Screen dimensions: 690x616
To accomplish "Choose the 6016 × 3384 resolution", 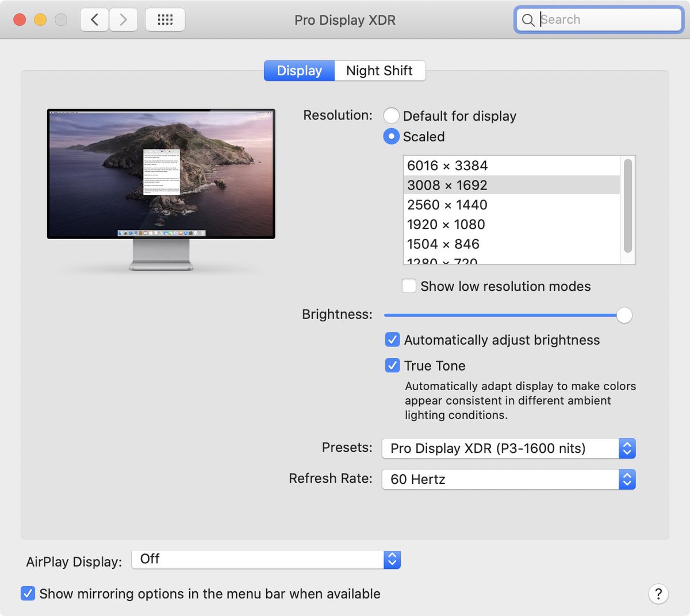I will point(512,165).
